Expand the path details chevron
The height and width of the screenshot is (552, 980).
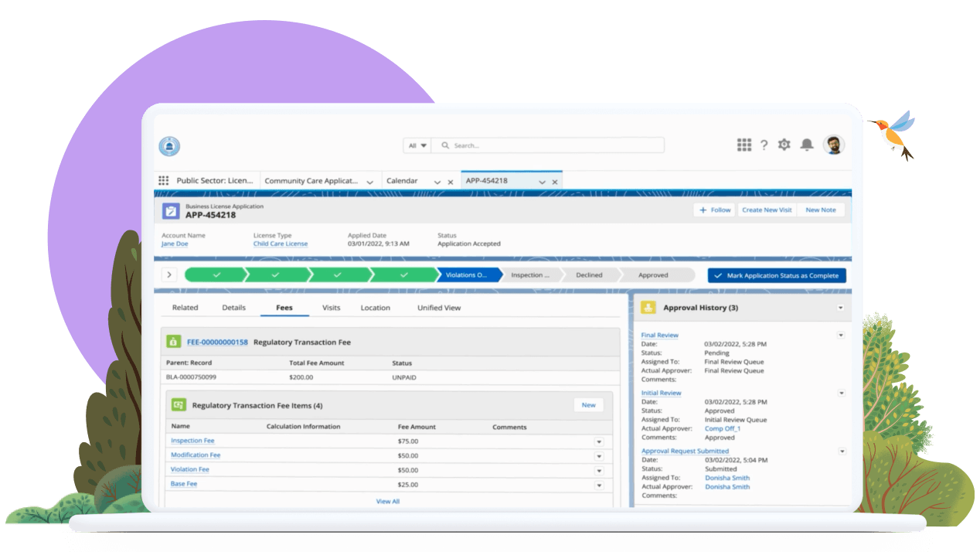pyautogui.click(x=169, y=274)
